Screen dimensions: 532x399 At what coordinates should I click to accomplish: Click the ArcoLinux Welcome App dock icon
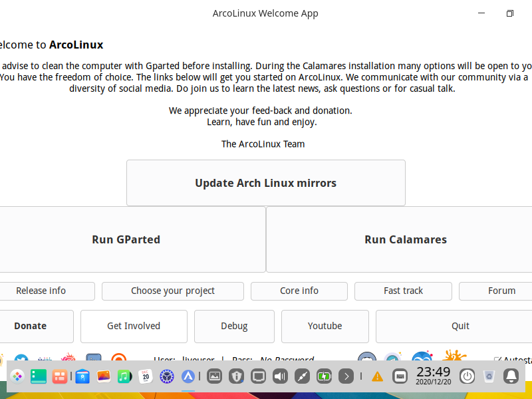pyautogui.click(x=188, y=376)
